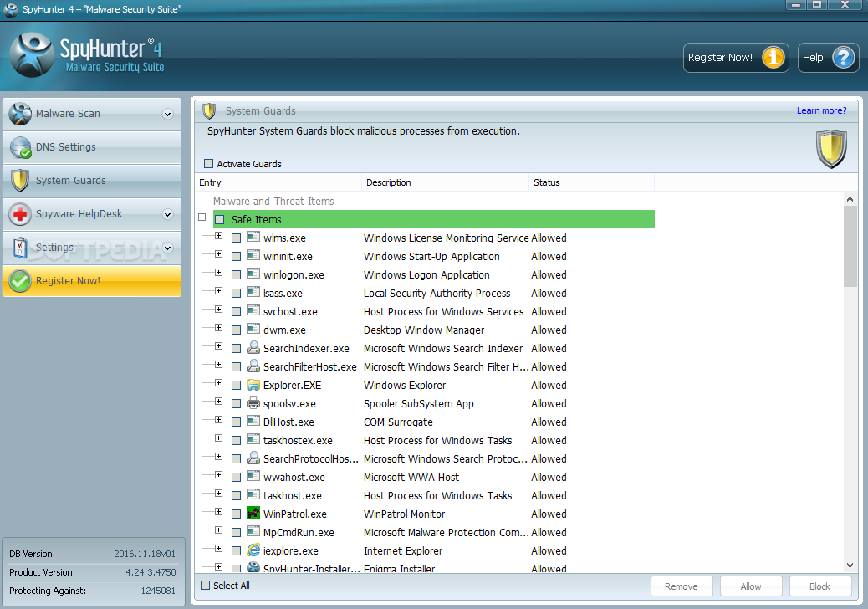Expand the Settings menu arrow

pos(168,248)
